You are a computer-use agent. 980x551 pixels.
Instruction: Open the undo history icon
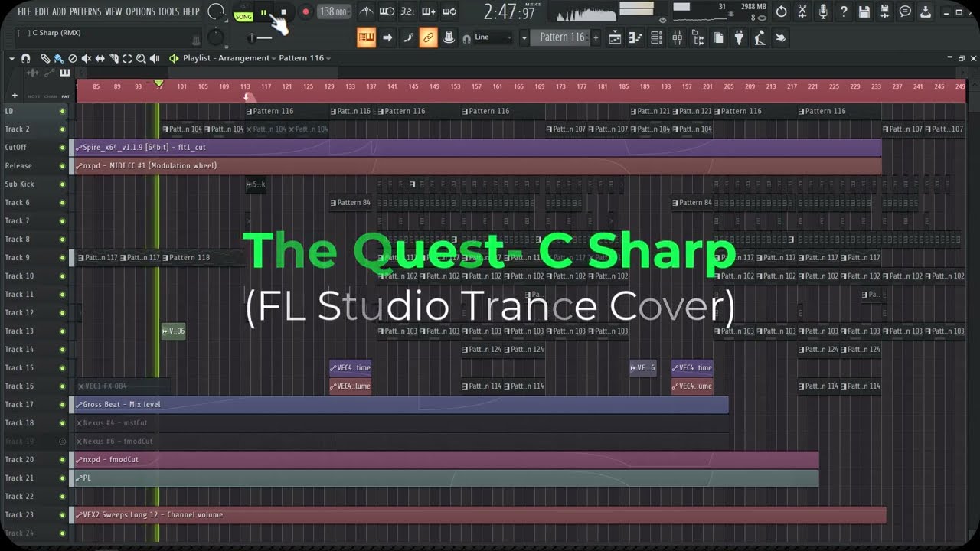[781, 11]
